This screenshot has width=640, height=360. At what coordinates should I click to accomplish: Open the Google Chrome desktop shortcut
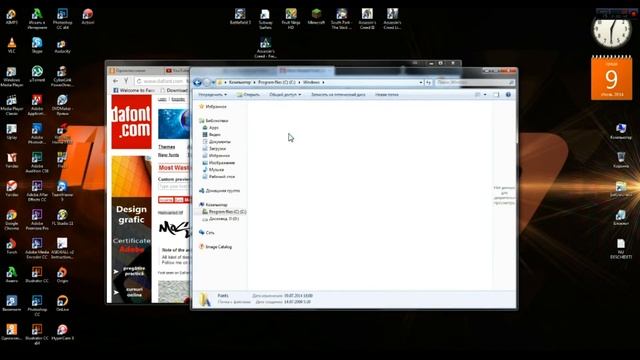(11, 220)
